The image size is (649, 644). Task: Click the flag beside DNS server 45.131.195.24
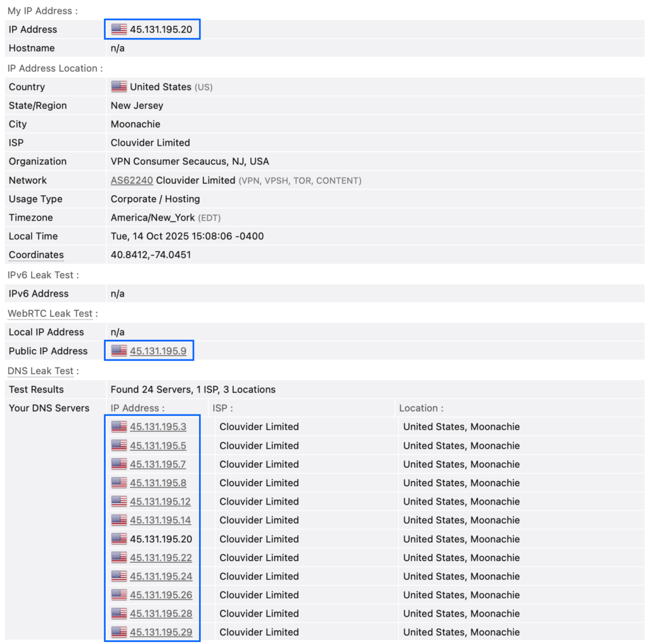point(119,576)
